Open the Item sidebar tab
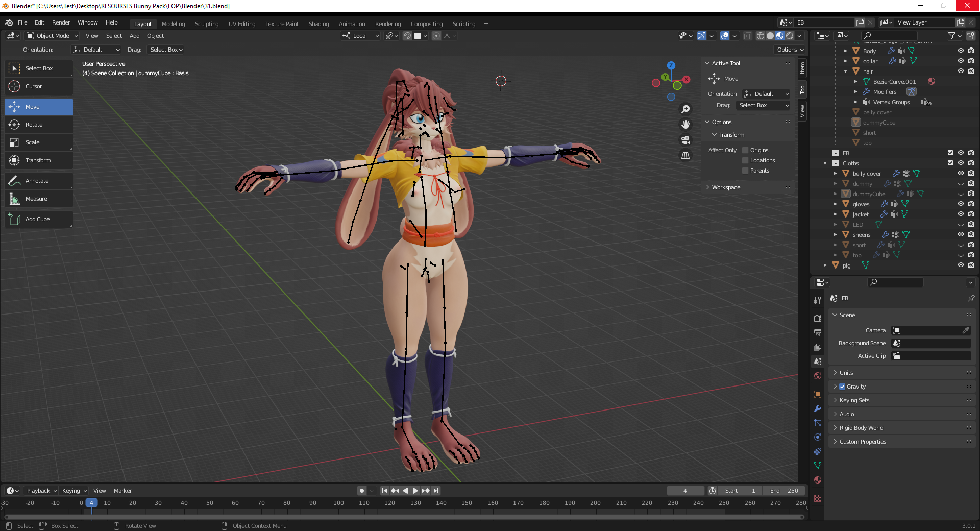This screenshot has width=980, height=531. pyautogui.click(x=802, y=67)
